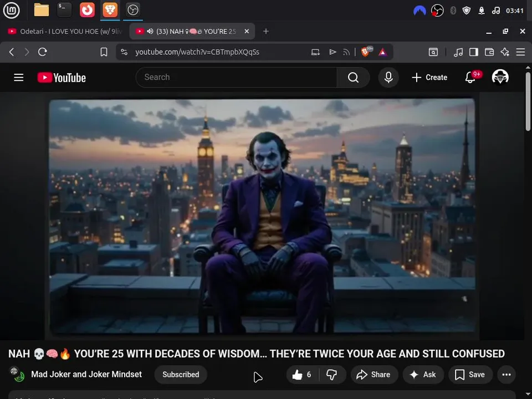Open the OBS recording tray indicator

437,11
